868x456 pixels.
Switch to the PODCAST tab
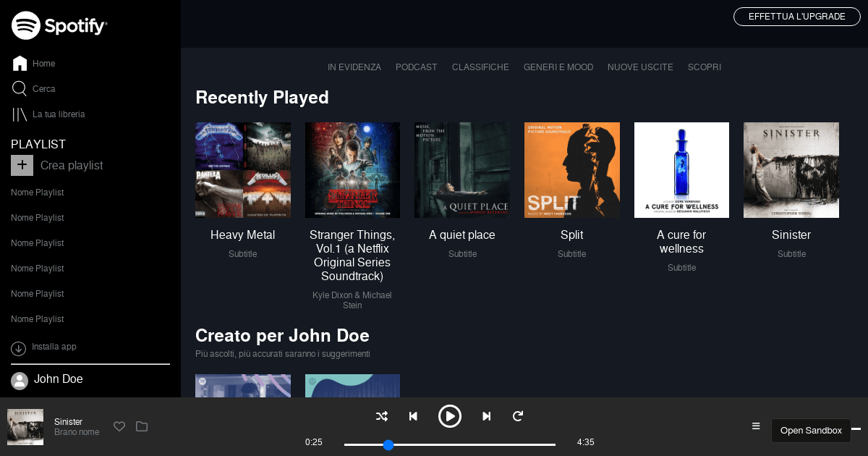(416, 67)
